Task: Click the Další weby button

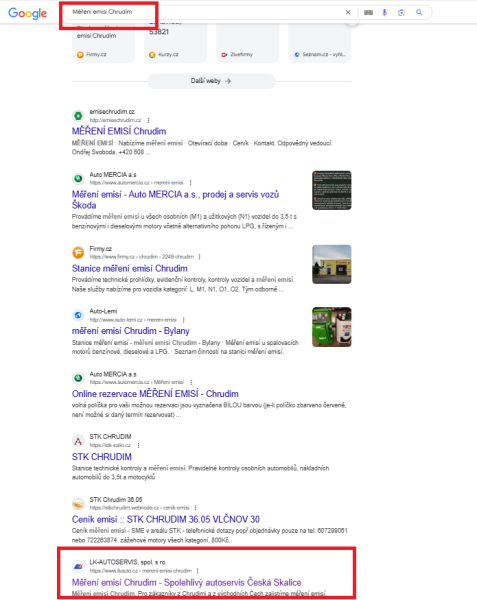Action: click(211, 81)
